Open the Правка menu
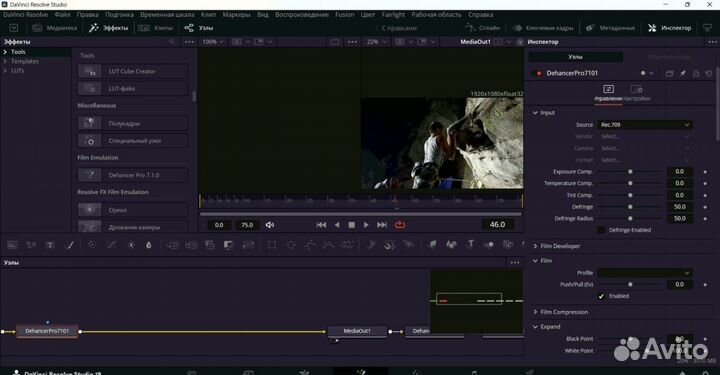The width and height of the screenshot is (720, 375). [87, 15]
